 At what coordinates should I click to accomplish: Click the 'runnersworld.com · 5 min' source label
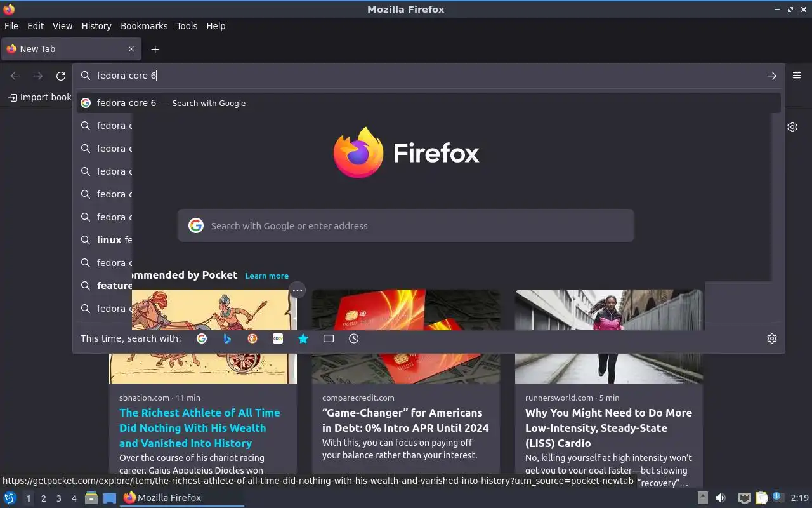pyautogui.click(x=572, y=398)
